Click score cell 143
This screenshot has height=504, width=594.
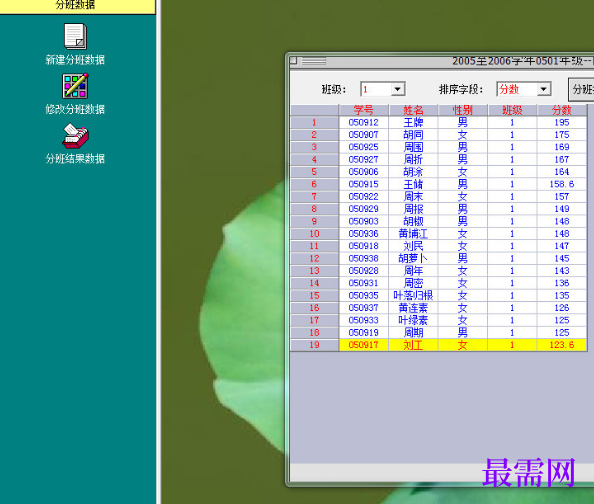562,271
